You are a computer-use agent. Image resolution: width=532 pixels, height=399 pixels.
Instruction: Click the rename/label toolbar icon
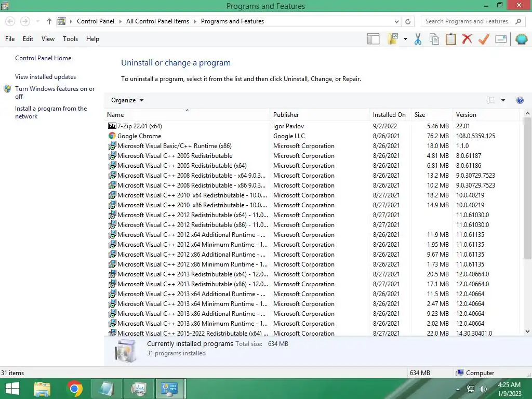501,39
